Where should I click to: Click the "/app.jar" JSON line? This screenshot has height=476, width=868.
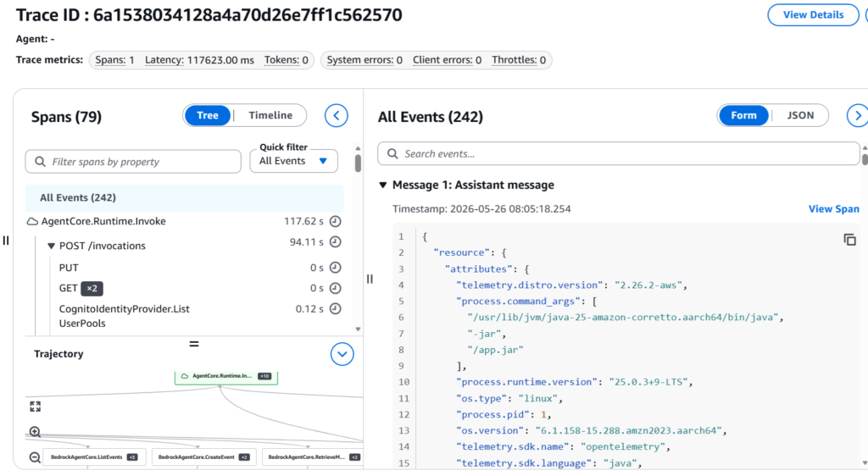point(495,350)
